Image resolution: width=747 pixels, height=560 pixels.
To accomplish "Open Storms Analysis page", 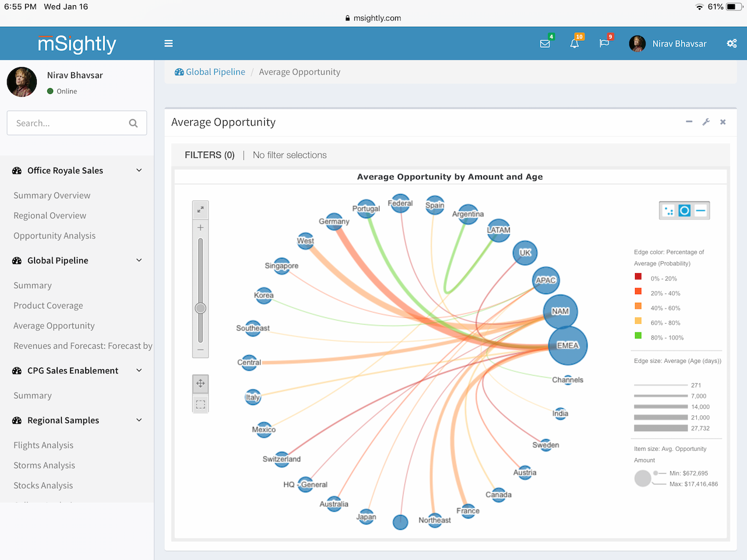I will 44,466.
